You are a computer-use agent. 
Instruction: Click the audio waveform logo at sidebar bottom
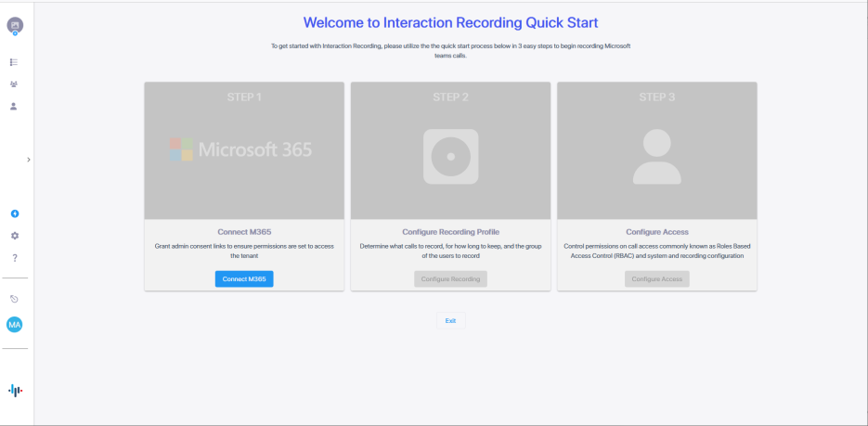pyautogui.click(x=15, y=391)
